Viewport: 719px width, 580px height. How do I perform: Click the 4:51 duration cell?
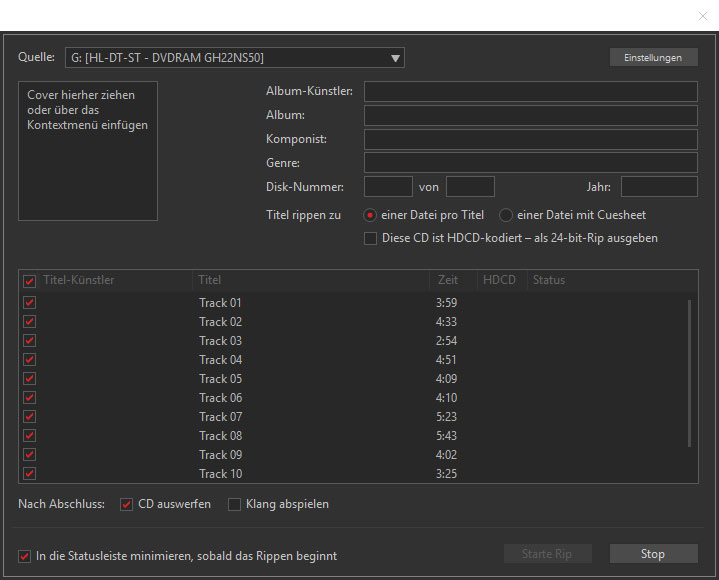[x=446, y=360]
